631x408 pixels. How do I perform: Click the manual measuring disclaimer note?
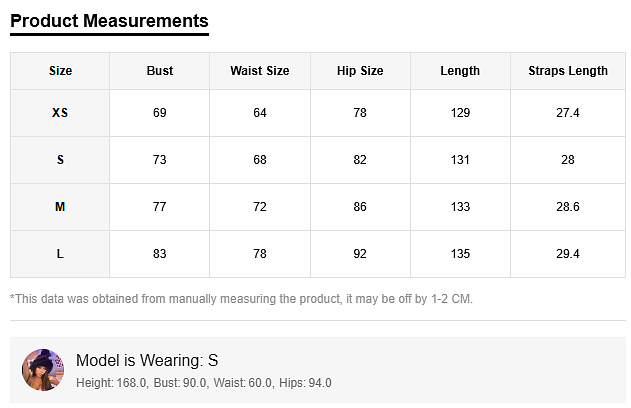[x=241, y=299]
